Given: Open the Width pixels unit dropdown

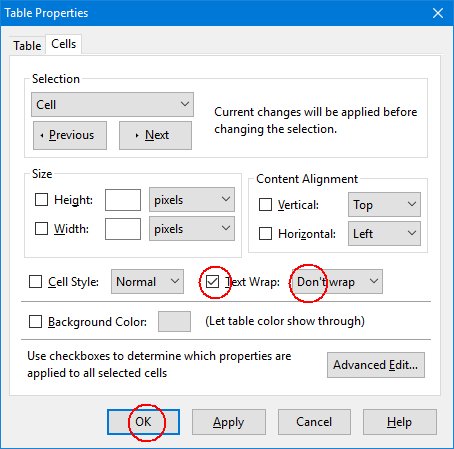Looking at the screenshot, I should (x=192, y=229).
